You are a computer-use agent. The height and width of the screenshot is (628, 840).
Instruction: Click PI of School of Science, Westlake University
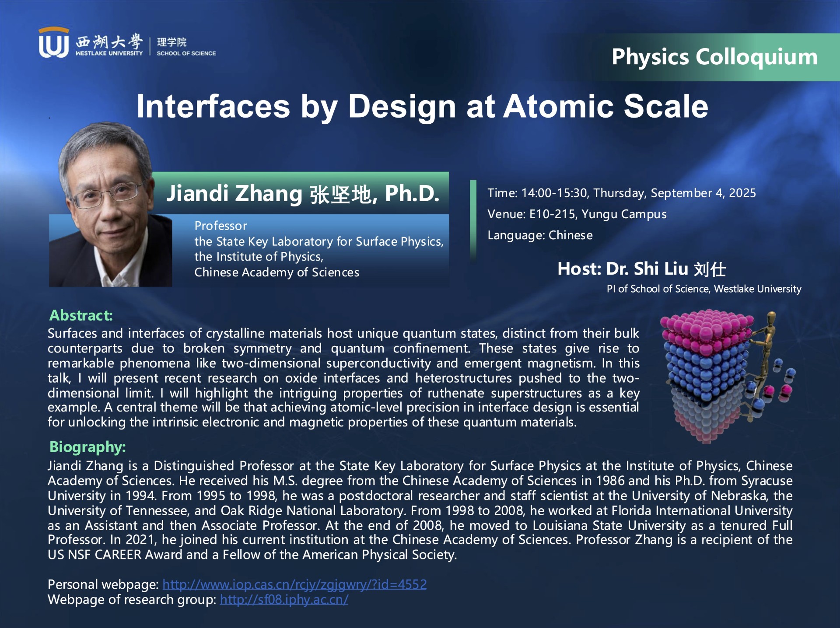(704, 289)
